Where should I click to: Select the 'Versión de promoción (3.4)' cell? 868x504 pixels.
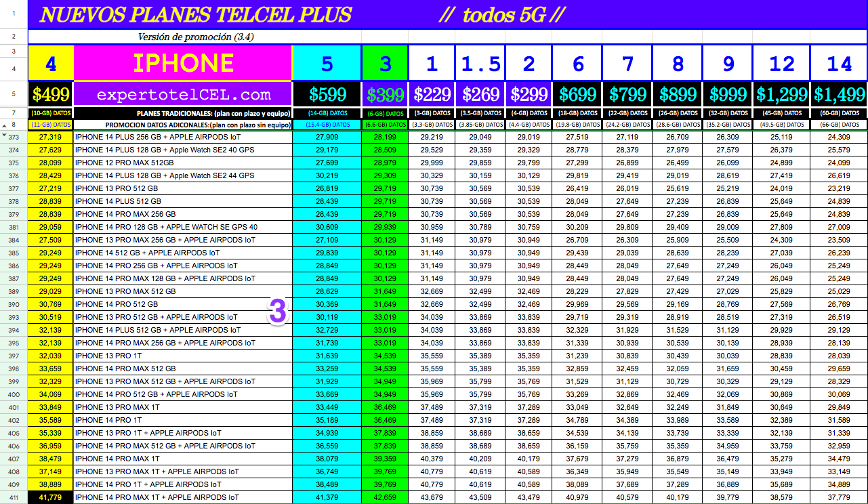pyautogui.click(x=197, y=37)
